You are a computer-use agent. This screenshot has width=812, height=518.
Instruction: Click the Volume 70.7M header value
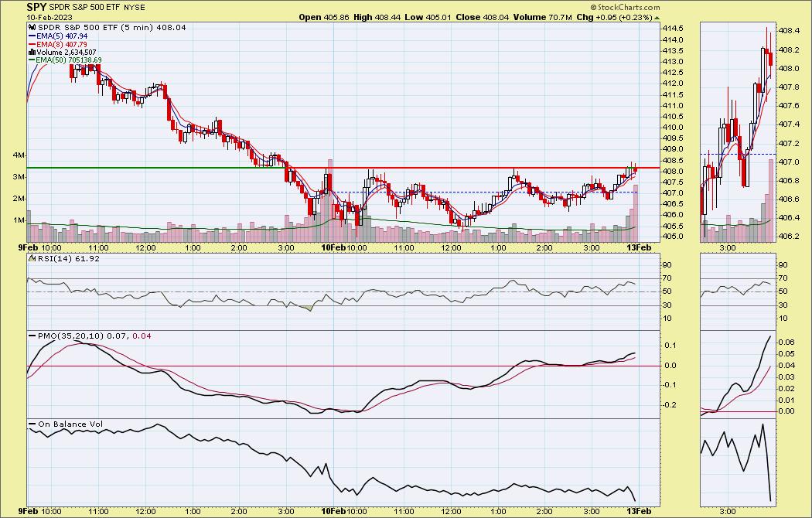542,17
